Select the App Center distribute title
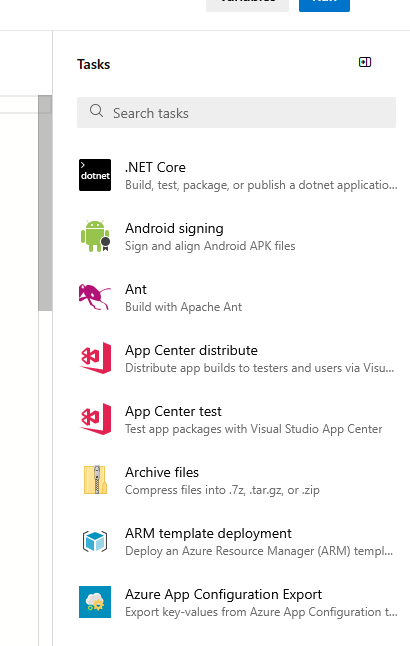 click(x=191, y=350)
